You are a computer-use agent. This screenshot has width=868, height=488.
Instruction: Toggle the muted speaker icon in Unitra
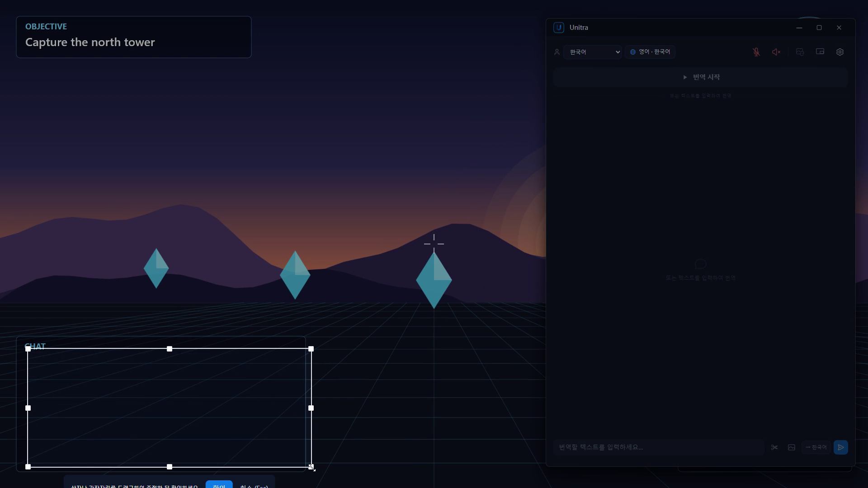coord(776,52)
